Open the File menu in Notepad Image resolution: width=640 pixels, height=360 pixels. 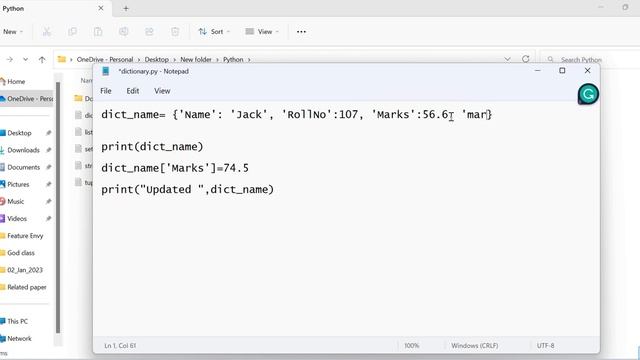coord(106,91)
